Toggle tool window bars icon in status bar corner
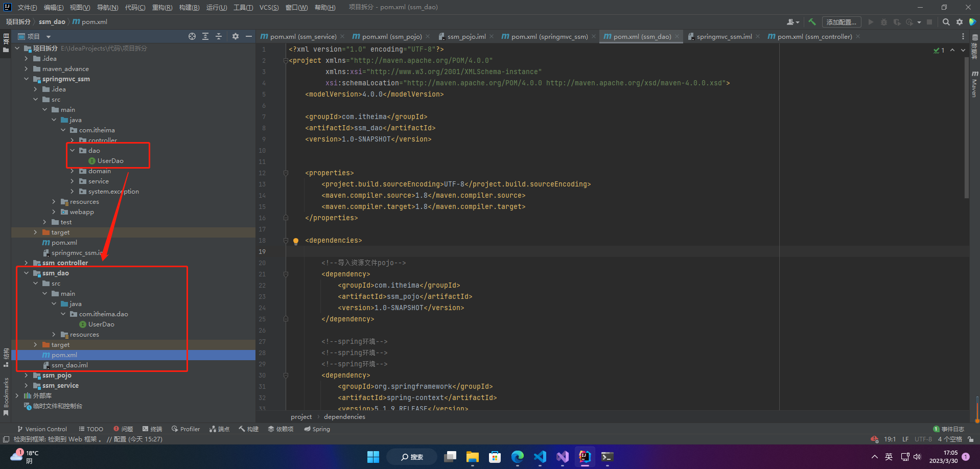This screenshot has width=980, height=469. pyautogui.click(x=6, y=439)
